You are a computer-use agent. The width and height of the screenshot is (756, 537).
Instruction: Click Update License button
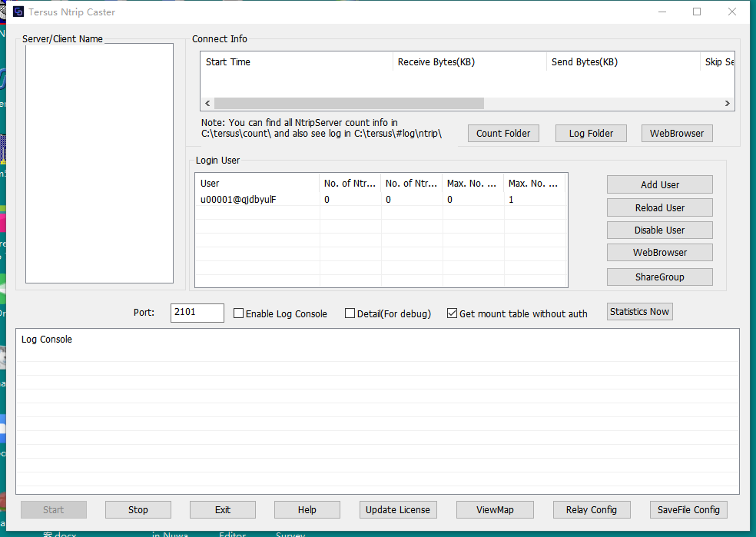(398, 509)
